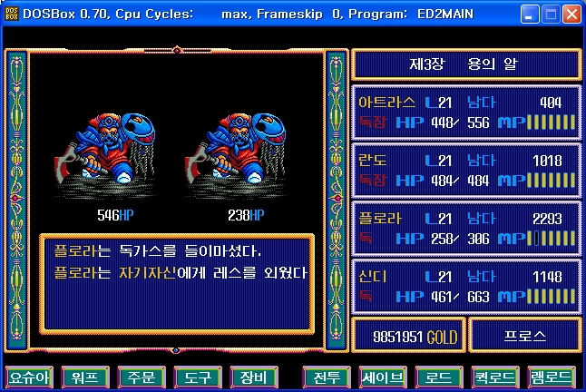This screenshot has height=392, width=586.
Task: Target the left enemy with 546HP
Action: 105,154
